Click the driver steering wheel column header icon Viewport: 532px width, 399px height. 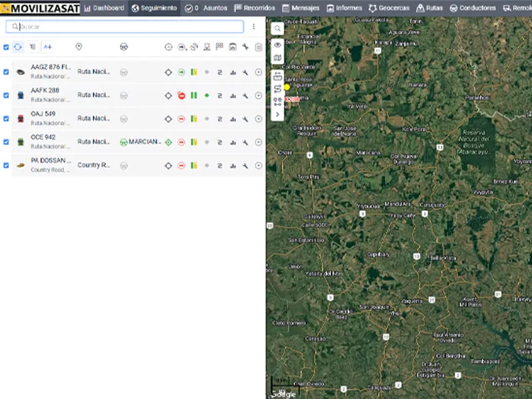tap(124, 47)
